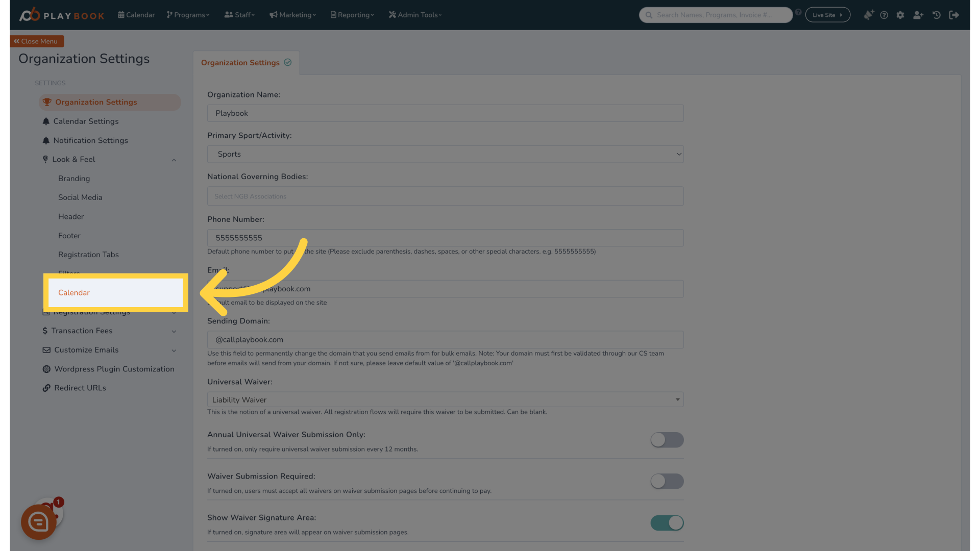Viewport: 980px width, 551px height.
Task: Click the Redirect URLs link icon
Action: coord(46,388)
